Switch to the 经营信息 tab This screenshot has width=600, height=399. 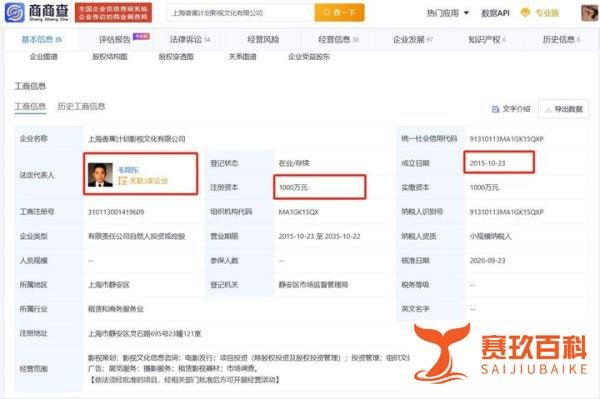click(338, 39)
